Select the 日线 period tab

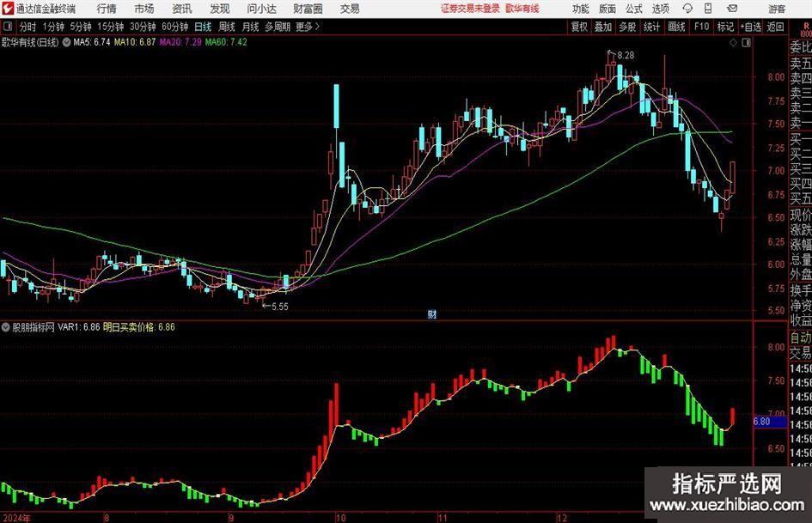(203, 27)
